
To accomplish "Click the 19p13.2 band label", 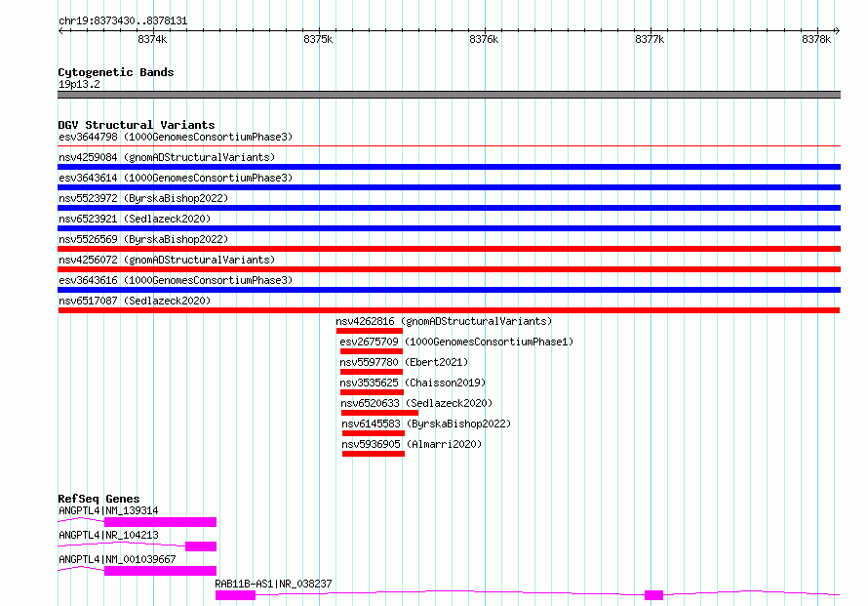I will pos(79,84).
